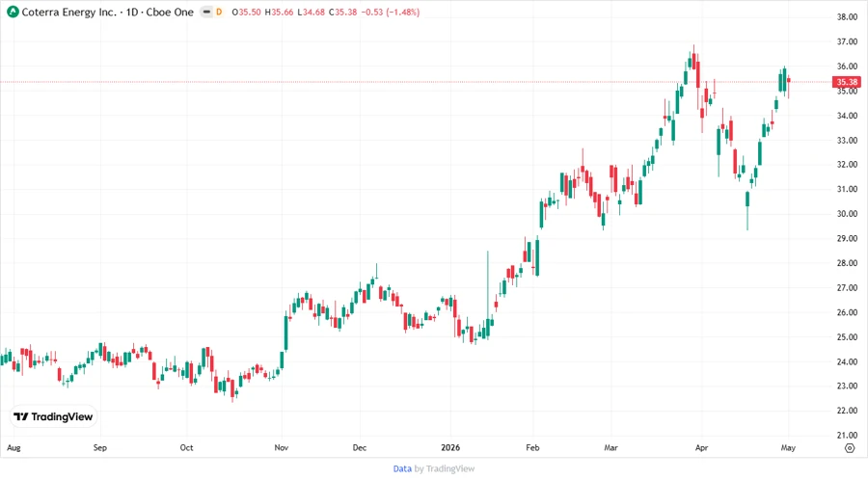
Task: Click the 25.00 price axis label
Action: pyautogui.click(x=847, y=336)
